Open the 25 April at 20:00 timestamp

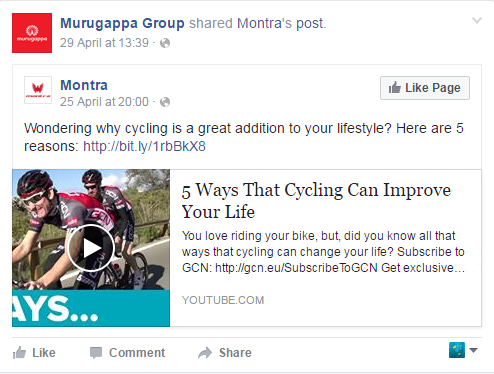tap(104, 102)
